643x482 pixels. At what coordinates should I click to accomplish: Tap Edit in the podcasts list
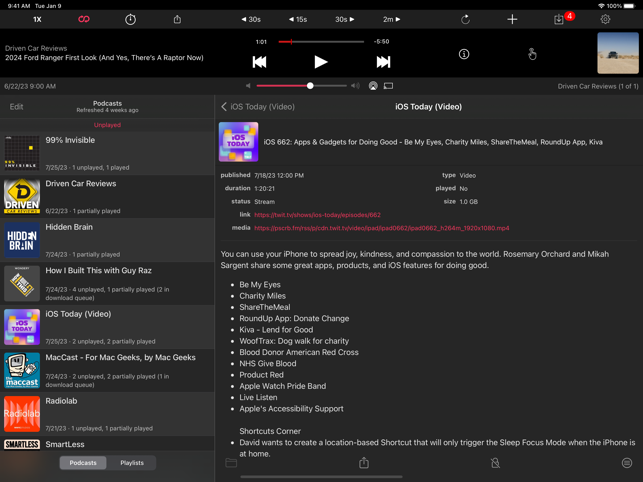click(16, 107)
